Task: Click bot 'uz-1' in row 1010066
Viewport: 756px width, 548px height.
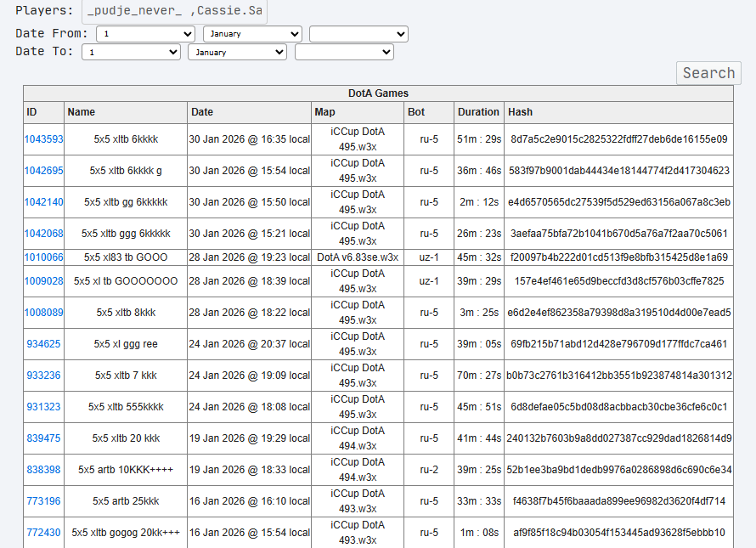Action: 429,257
